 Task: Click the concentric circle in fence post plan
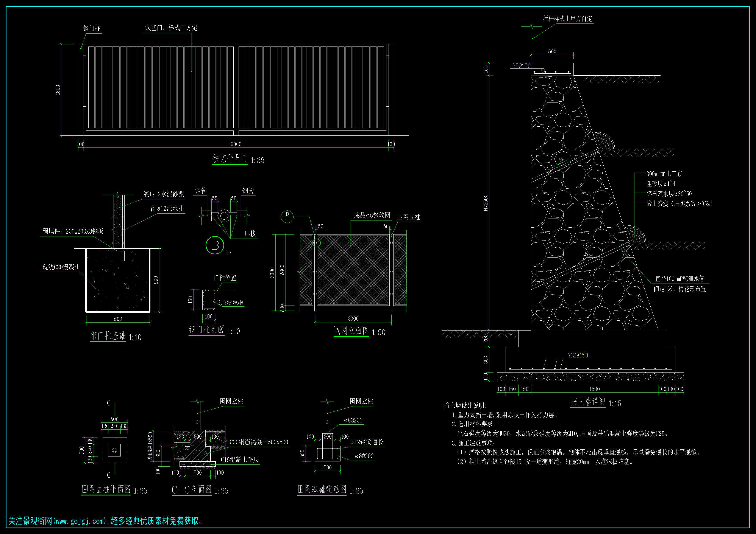(x=114, y=450)
